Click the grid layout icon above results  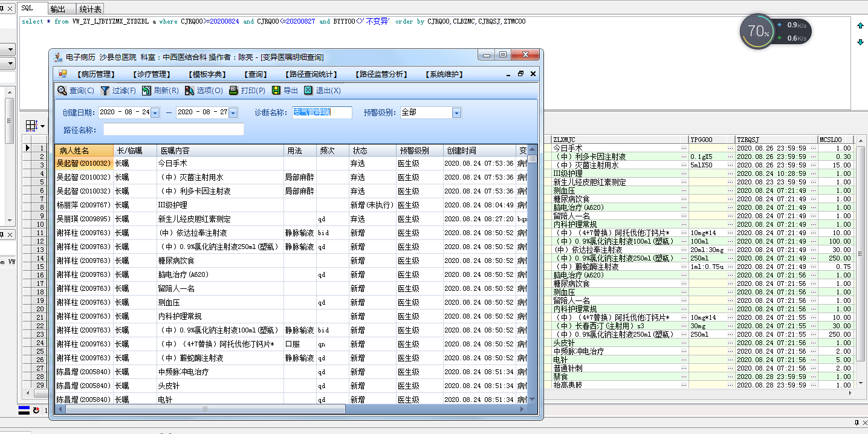coord(31,126)
